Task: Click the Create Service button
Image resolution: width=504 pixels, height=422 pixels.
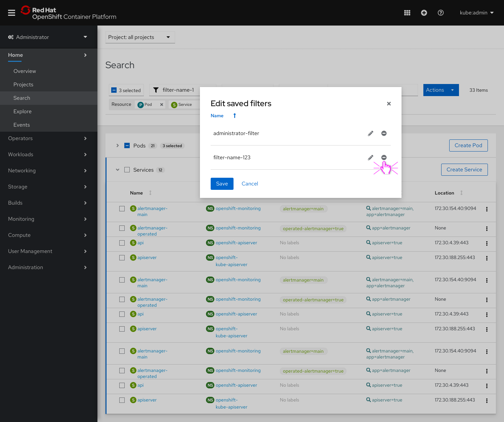Action: pyautogui.click(x=464, y=170)
